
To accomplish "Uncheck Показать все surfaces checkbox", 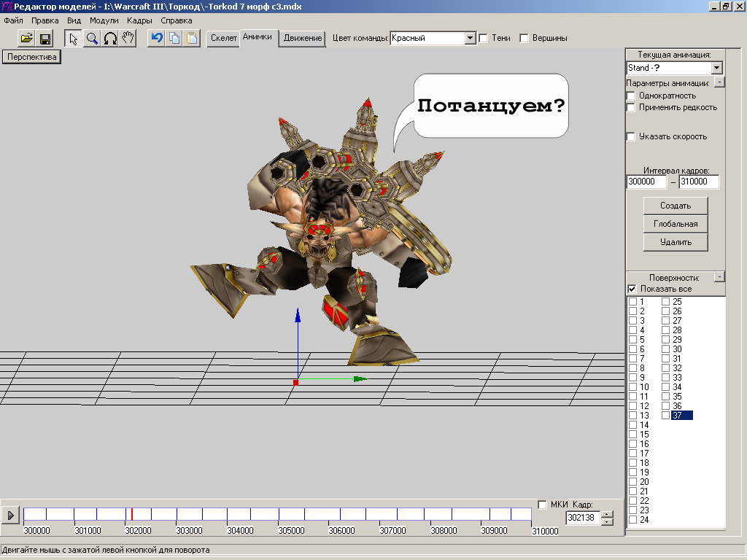I will 632,289.
